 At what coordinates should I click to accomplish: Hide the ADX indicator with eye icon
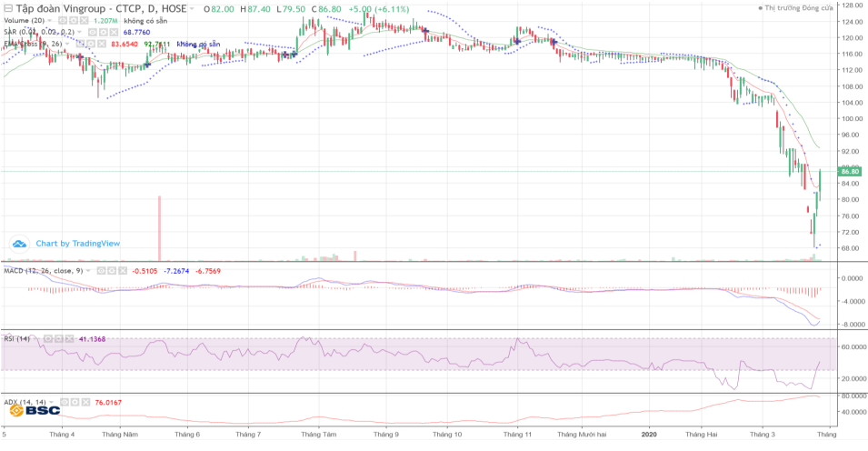click(65, 402)
